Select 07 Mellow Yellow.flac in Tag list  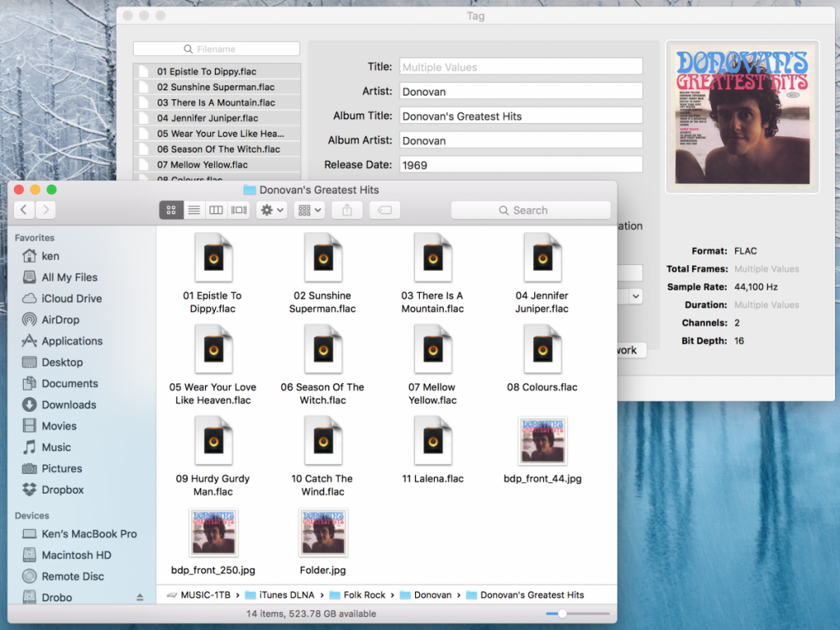[217, 164]
